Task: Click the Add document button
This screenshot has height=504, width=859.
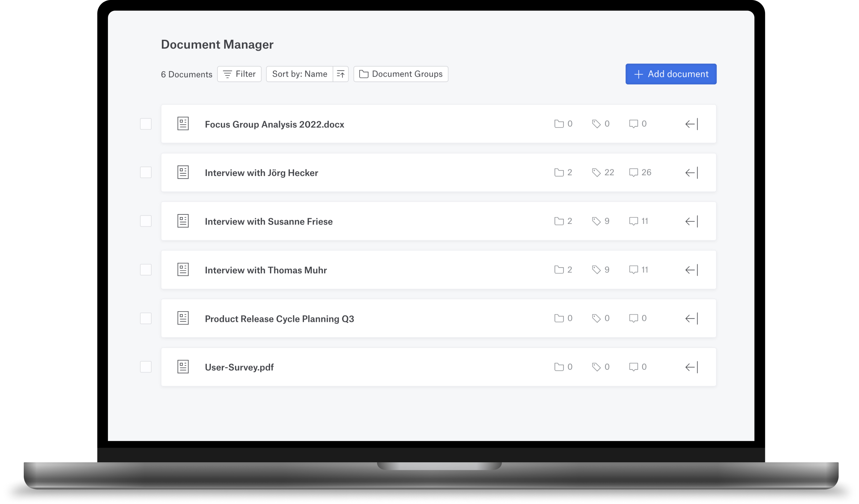Action: 670,74
